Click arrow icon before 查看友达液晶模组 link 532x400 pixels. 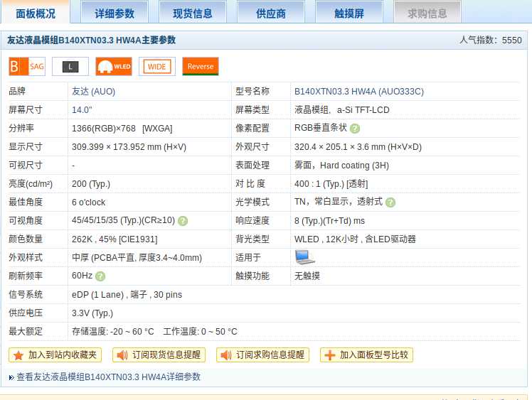(11, 377)
